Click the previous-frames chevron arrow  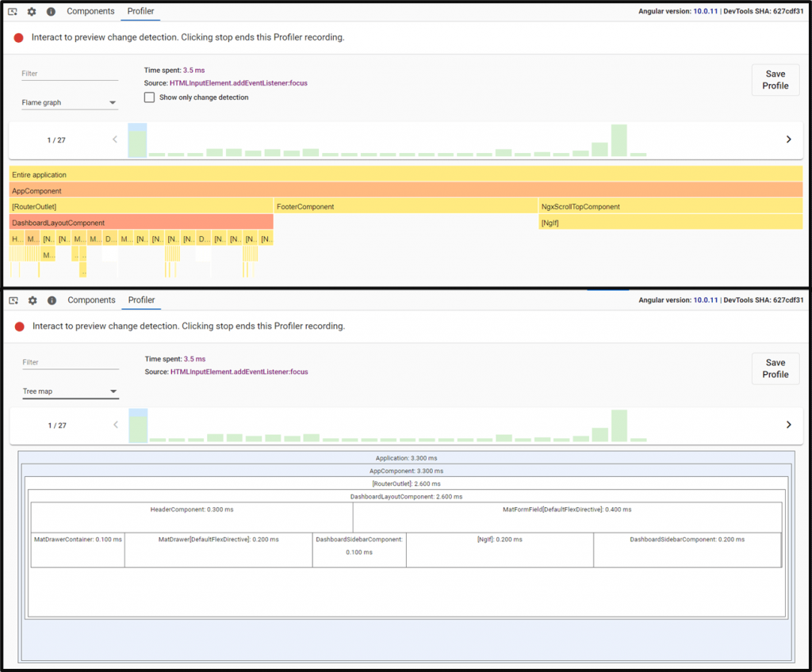115,139
